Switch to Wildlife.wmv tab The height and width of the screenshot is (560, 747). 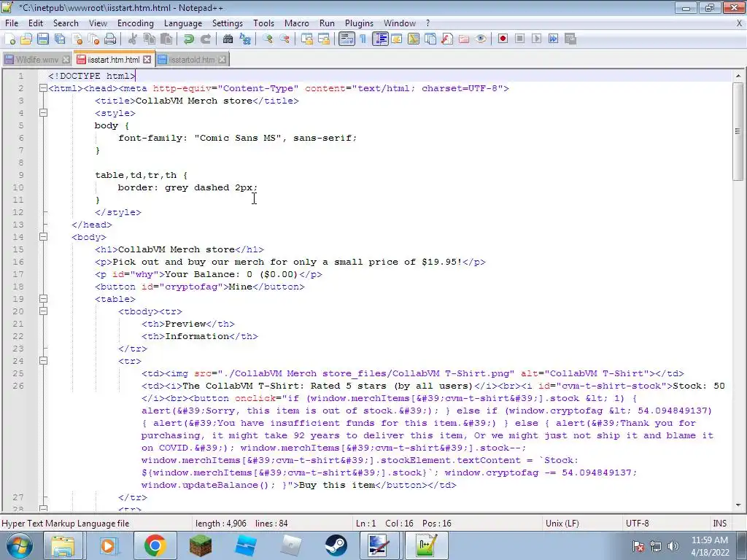[x=36, y=60]
